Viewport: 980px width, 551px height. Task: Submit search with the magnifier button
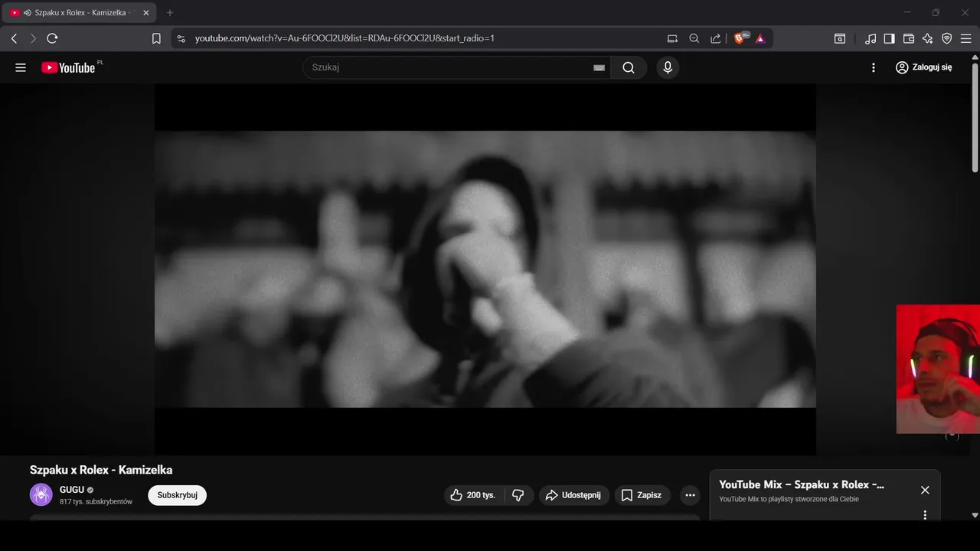tap(629, 67)
